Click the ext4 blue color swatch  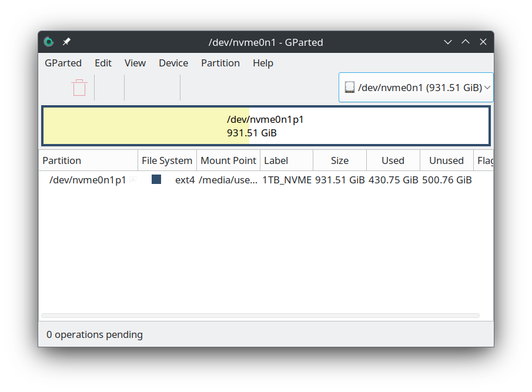pyautogui.click(x=156, y=179)
